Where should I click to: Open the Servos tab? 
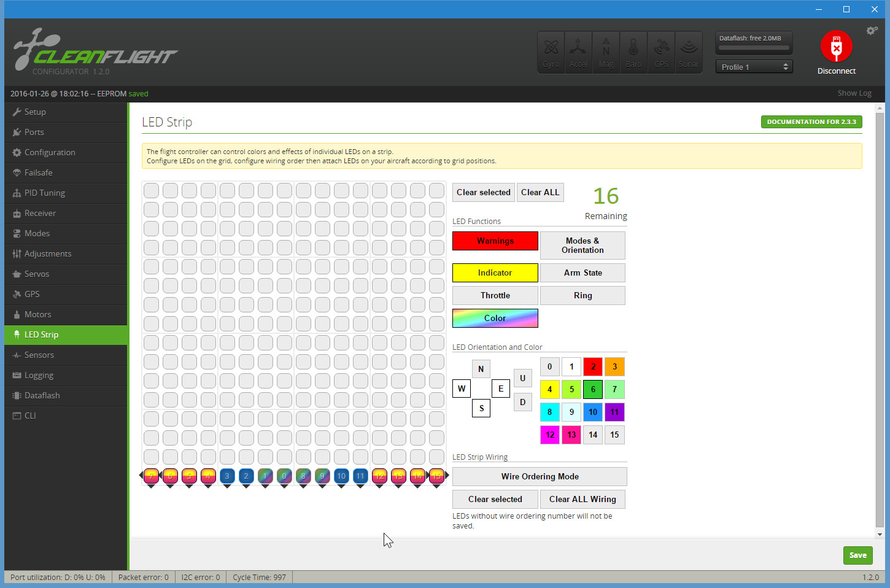66,274
